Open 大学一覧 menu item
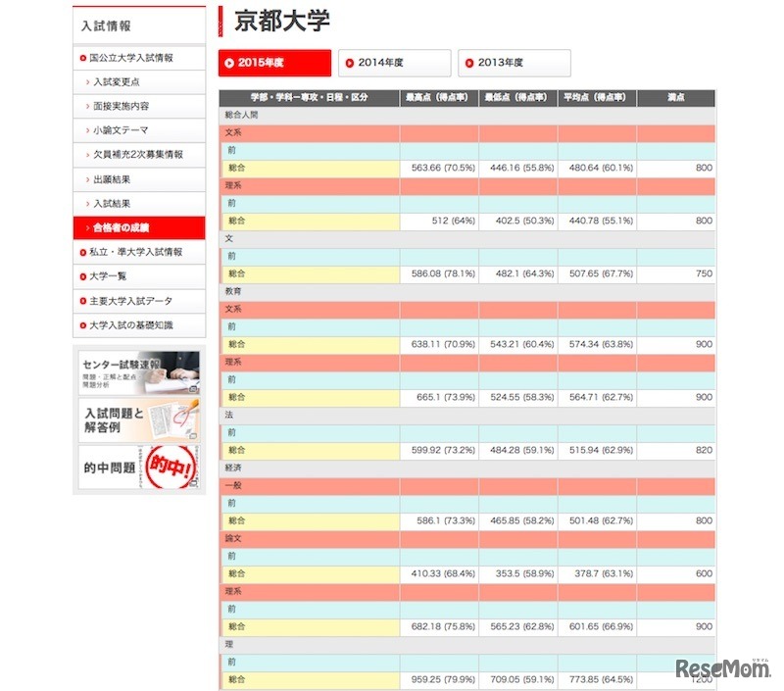Screen dimensions: 784x691 139,276
